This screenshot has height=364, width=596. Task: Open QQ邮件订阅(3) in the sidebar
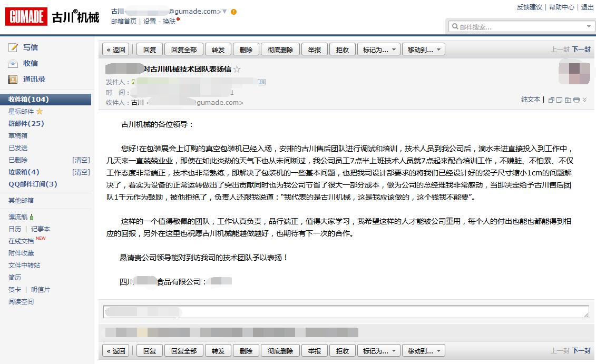pyautogui.click(x=33, y=184)
